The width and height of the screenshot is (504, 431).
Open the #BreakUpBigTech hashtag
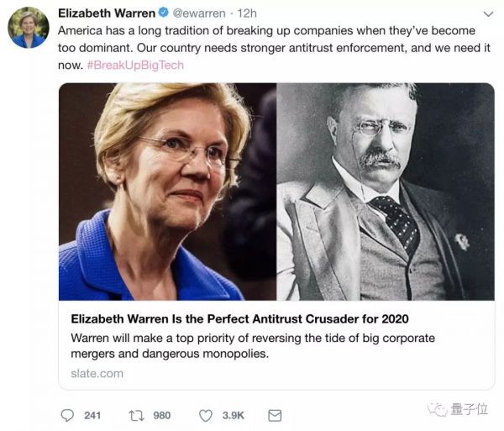(135, 65)
